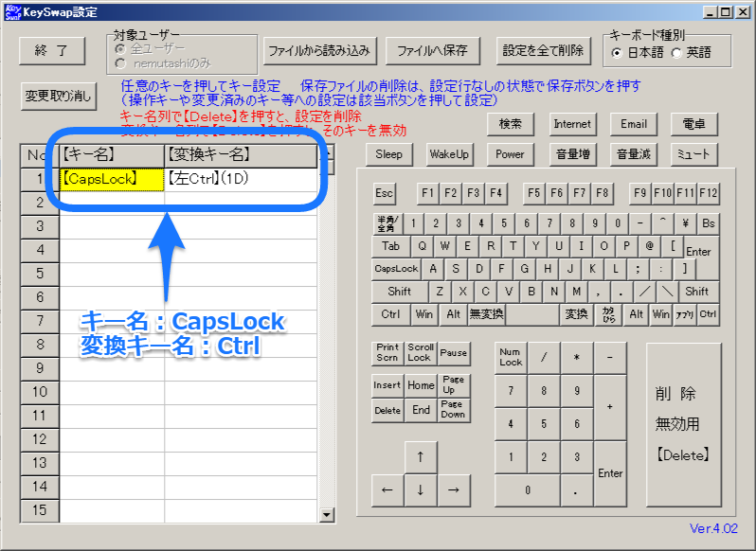The height and width of the screenshot is (551, 756).
Task: Click the Bs backspace key
Action: [x=709, y=224]
